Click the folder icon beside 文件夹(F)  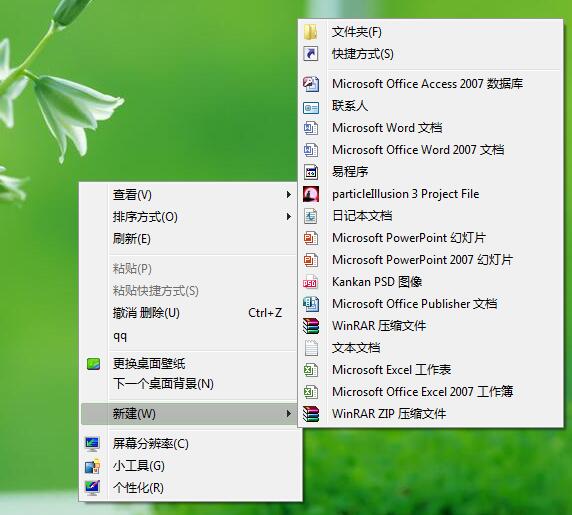click(310, 32)
